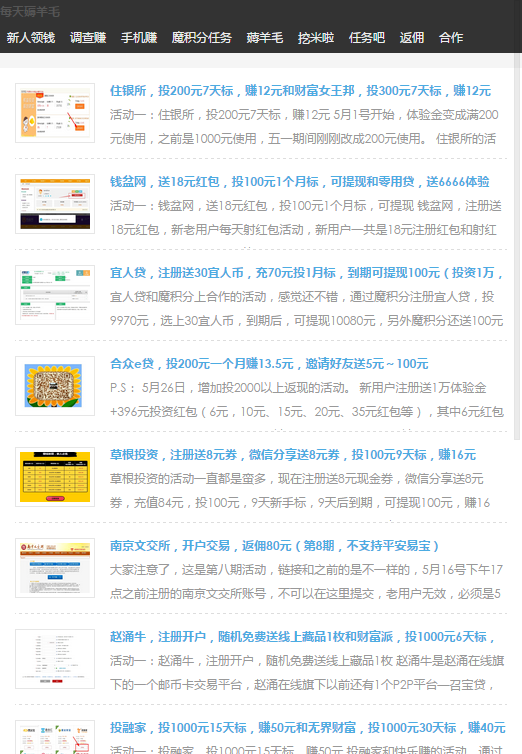Viewport: 522px width, 754px height.
Task: Open the 返佣 nav item
Action: point(412,38)
